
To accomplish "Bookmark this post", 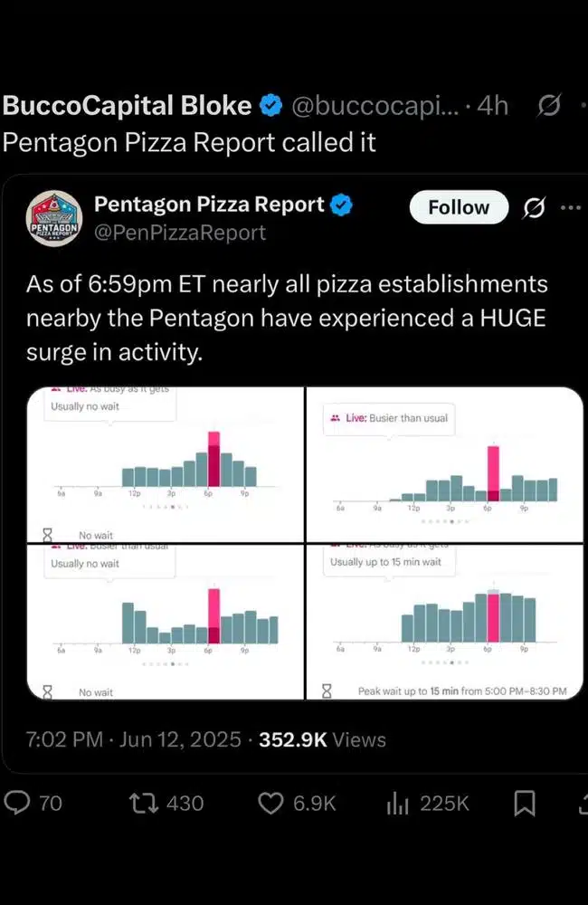I will click(x=525, y=803).
